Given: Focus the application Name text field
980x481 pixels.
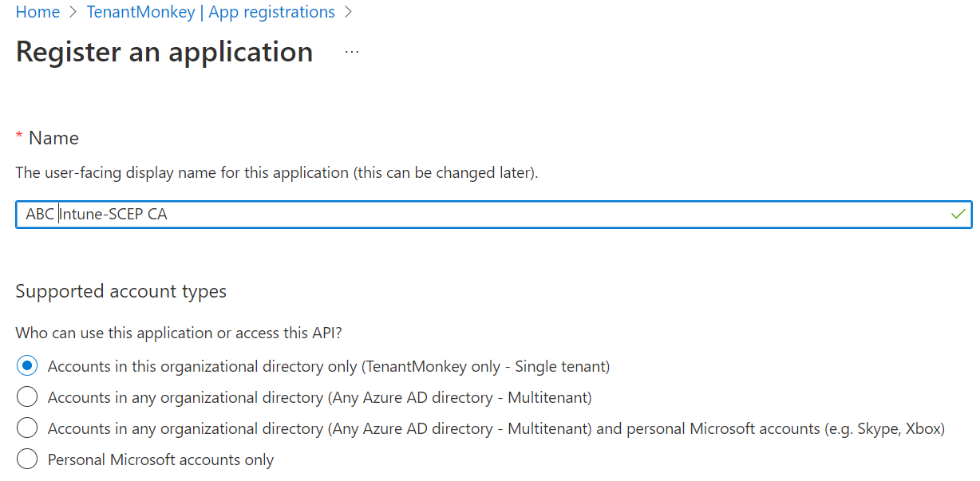Looking at the screenshot, I should [x=479, y=215].
